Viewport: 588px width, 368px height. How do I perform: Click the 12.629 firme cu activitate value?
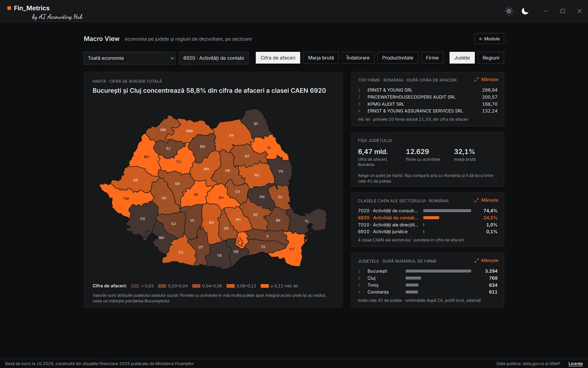click(x=417, y=152)
